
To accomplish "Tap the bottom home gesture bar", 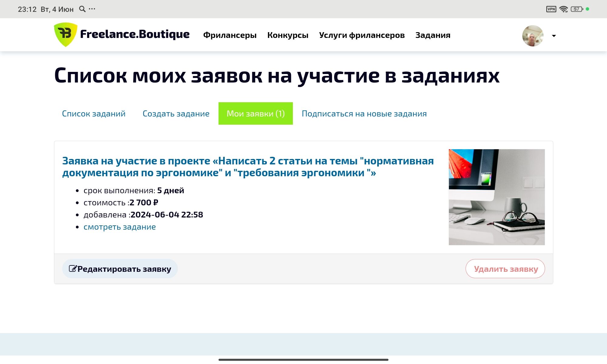I will tap(303, 360).
